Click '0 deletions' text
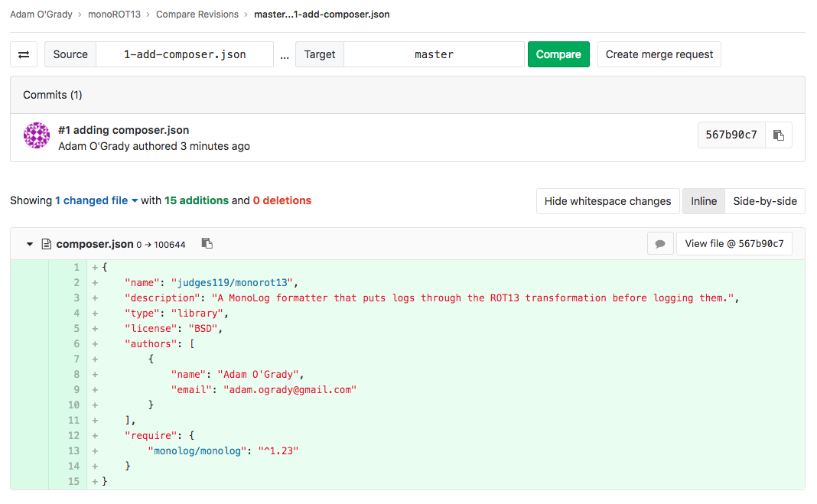Screen dimensions: 817x504 coord(282,200)
